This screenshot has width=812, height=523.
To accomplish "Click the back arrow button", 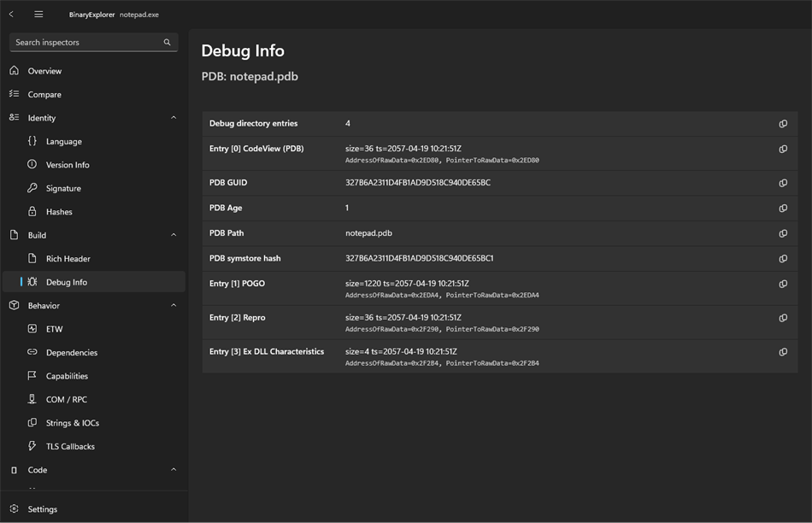I will coord(11,15).
